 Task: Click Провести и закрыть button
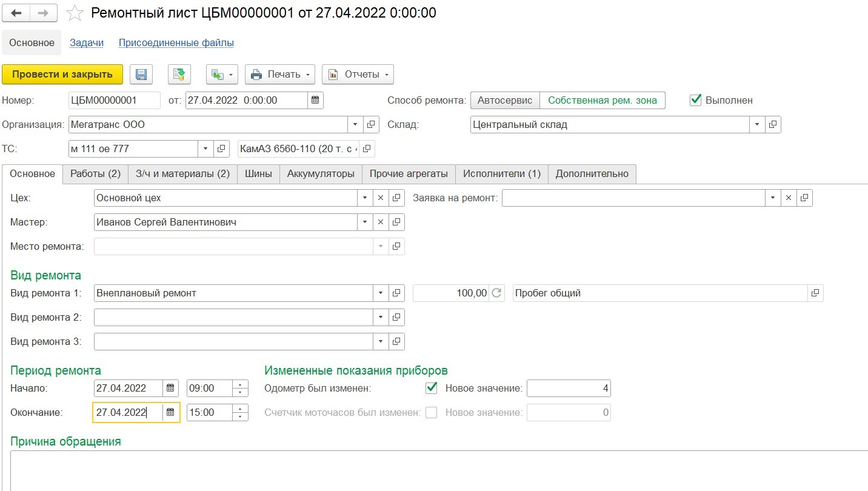[62, 75]
